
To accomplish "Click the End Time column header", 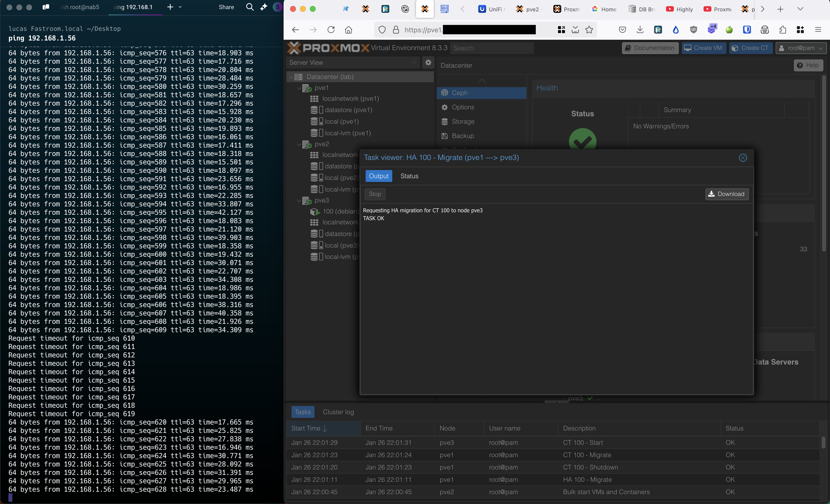I will (x=397, y=428).
